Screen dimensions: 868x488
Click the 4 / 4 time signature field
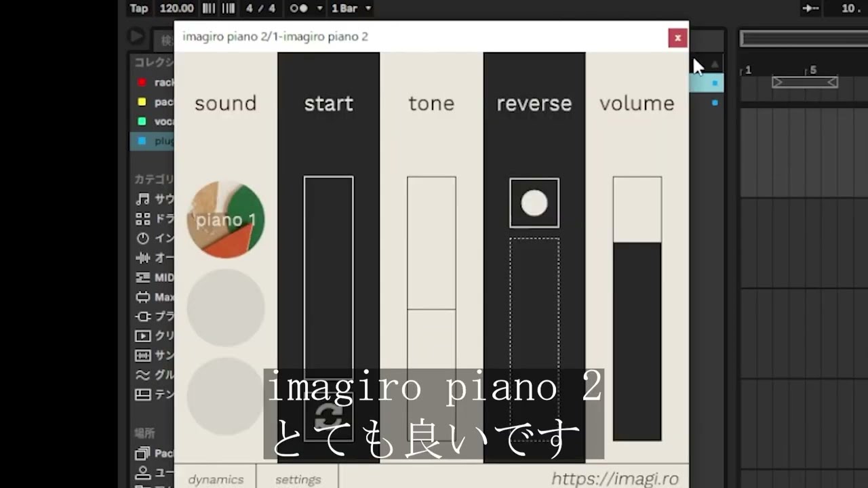(x=261, y=8)
